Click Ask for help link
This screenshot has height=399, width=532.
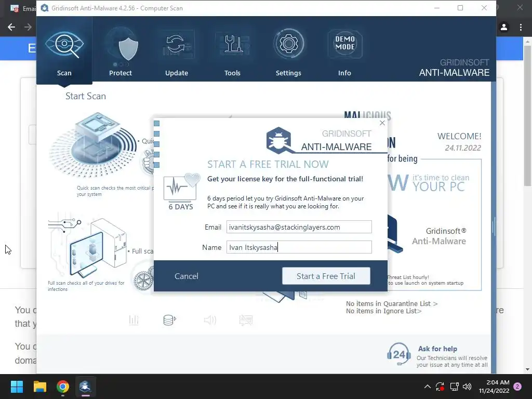[437, 349]
